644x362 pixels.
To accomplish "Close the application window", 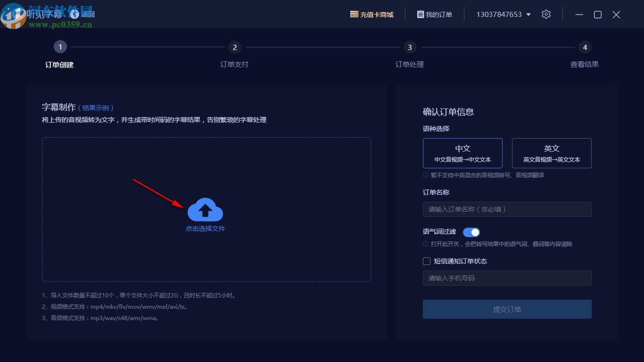I will [x=616, y=15].
